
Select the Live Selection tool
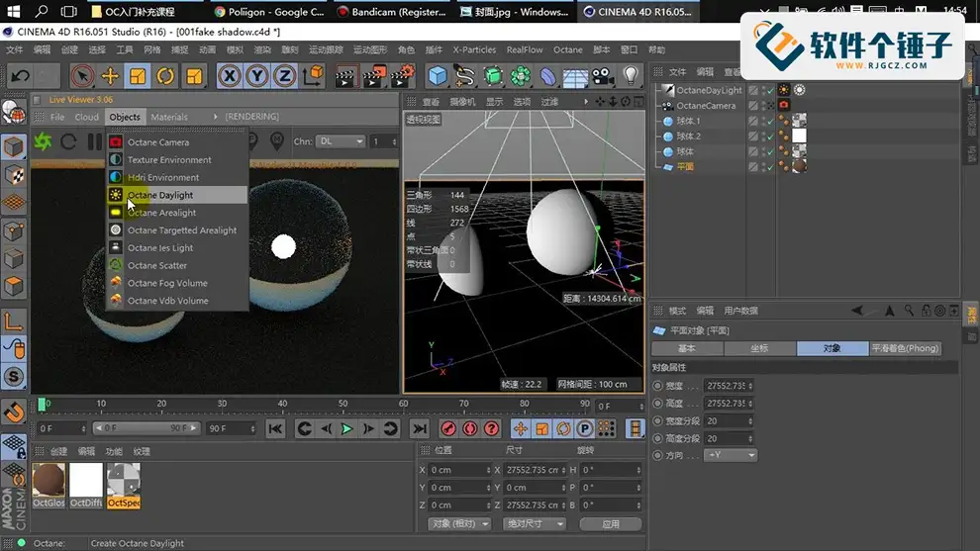82,76
